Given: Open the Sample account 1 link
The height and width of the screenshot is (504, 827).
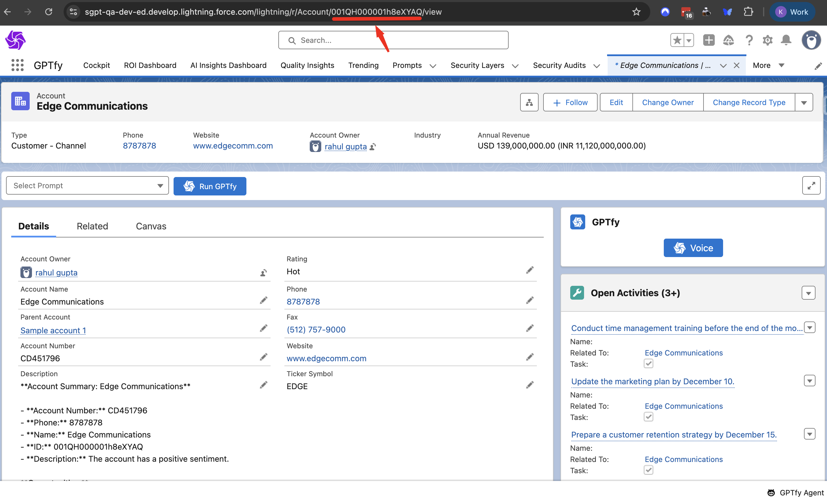Looking at the screenshot, I should click(53, 330).
